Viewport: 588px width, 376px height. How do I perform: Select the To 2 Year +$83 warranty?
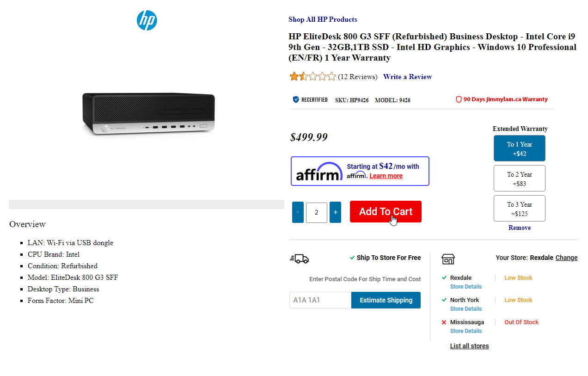coord(519,179)
